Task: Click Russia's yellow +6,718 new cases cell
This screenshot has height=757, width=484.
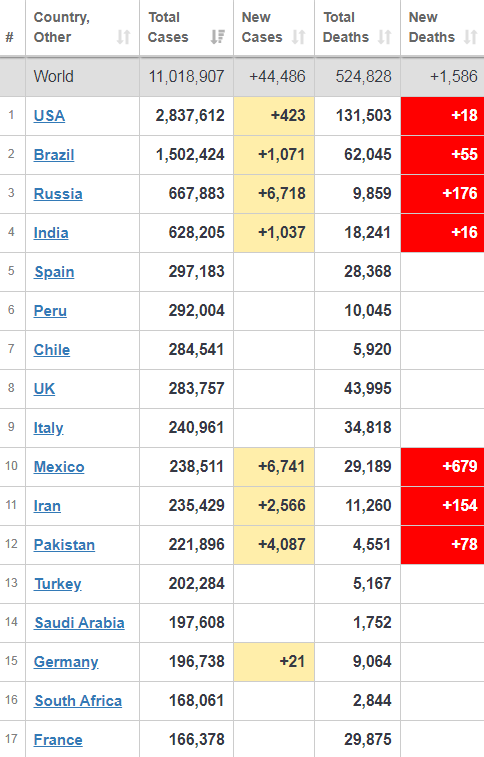Action: (x=274, y=194)
